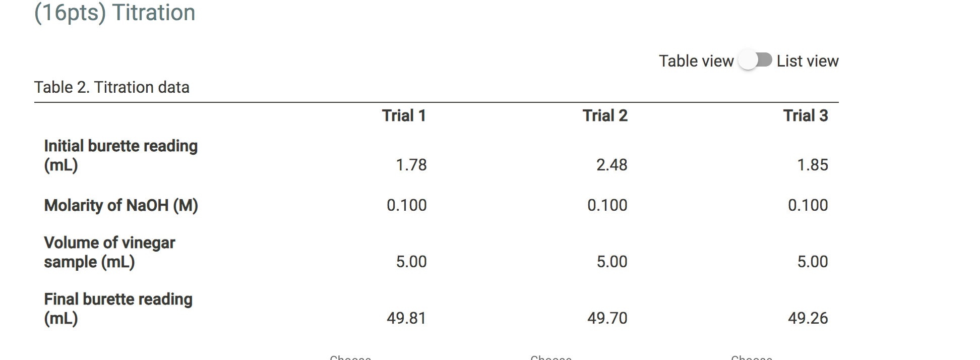The height and width of the screenshot is (360, 980).
Task: Open the Choose dropdown under Trial 3
Action: [x=752, y=357]
